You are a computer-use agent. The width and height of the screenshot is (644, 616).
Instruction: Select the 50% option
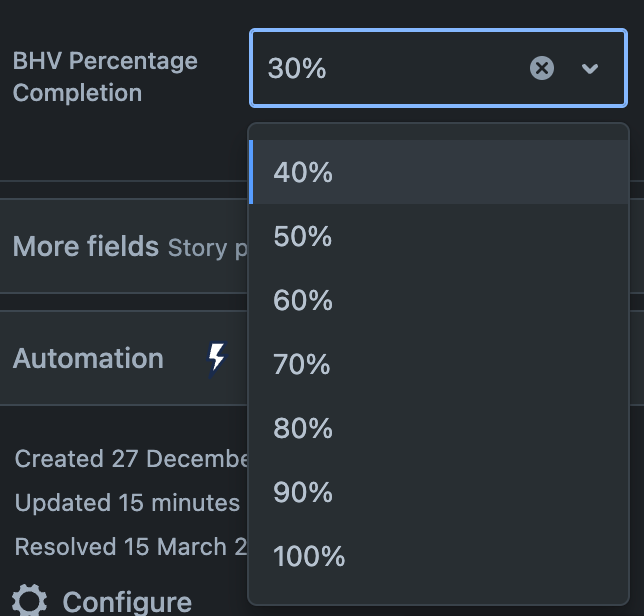tap(303, 236)
